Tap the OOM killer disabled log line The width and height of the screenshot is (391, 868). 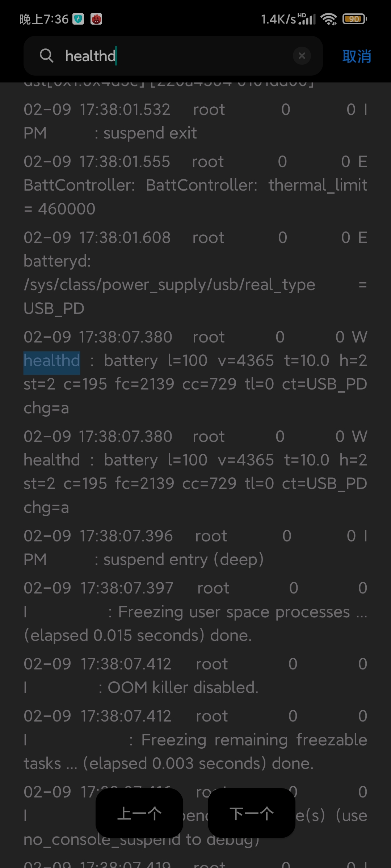[x=195, y=676]
